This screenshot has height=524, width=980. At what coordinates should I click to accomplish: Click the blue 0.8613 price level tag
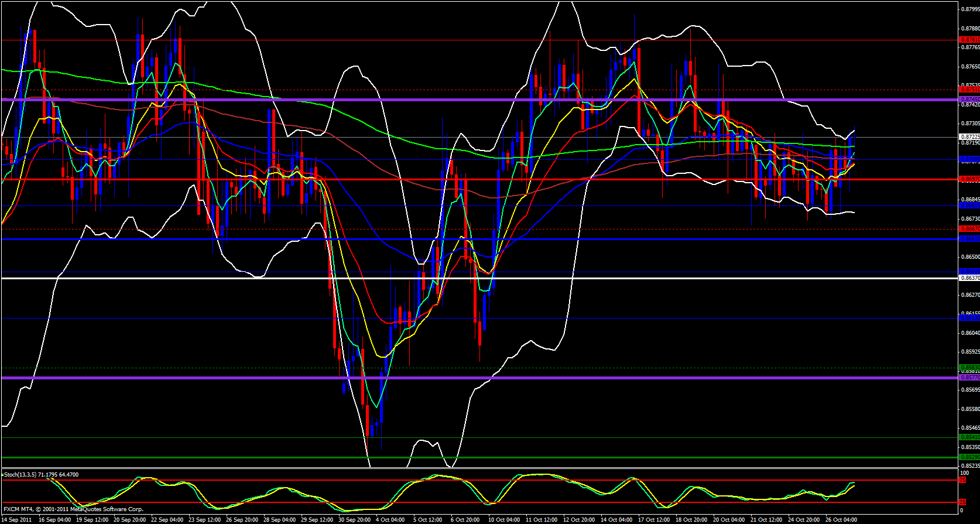tap(969, 317)
